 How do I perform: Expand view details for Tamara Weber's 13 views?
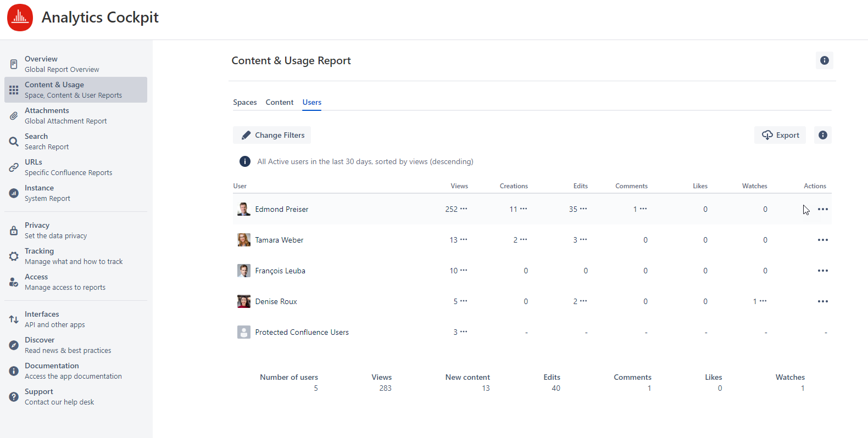click(464, 239)
